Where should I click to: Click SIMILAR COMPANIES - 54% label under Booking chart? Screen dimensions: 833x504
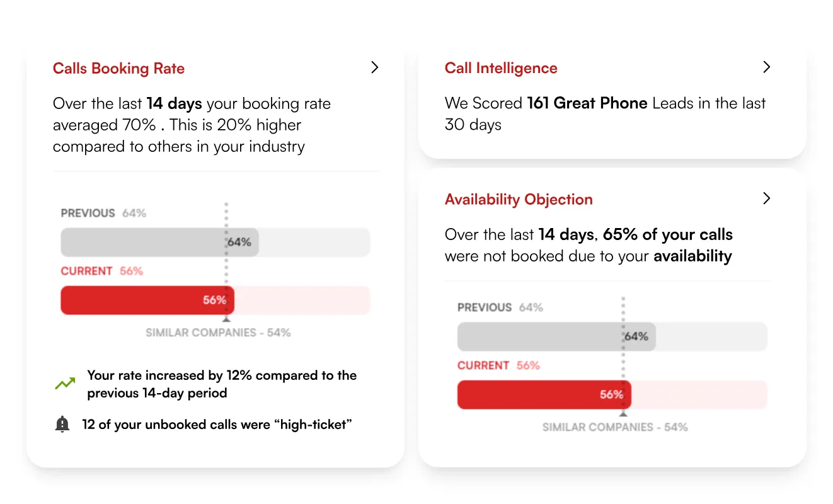[x=218, y=333]
